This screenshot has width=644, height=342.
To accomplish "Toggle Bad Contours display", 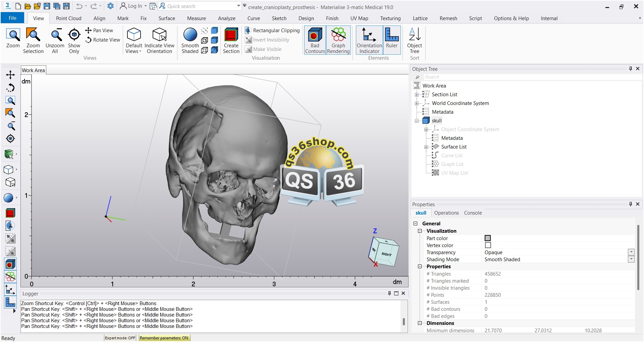I will coord(315,41).
